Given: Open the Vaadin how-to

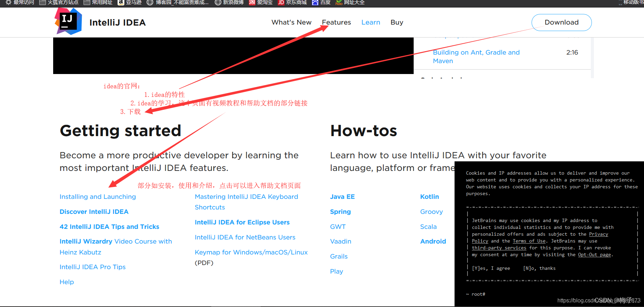Looking at the screenshot, I should [x=341, y=242].
